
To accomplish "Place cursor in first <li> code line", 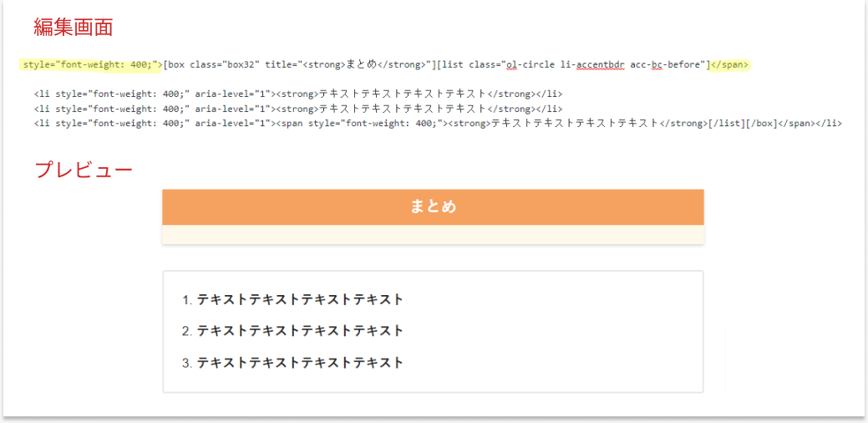I will [x=298, y=94].
